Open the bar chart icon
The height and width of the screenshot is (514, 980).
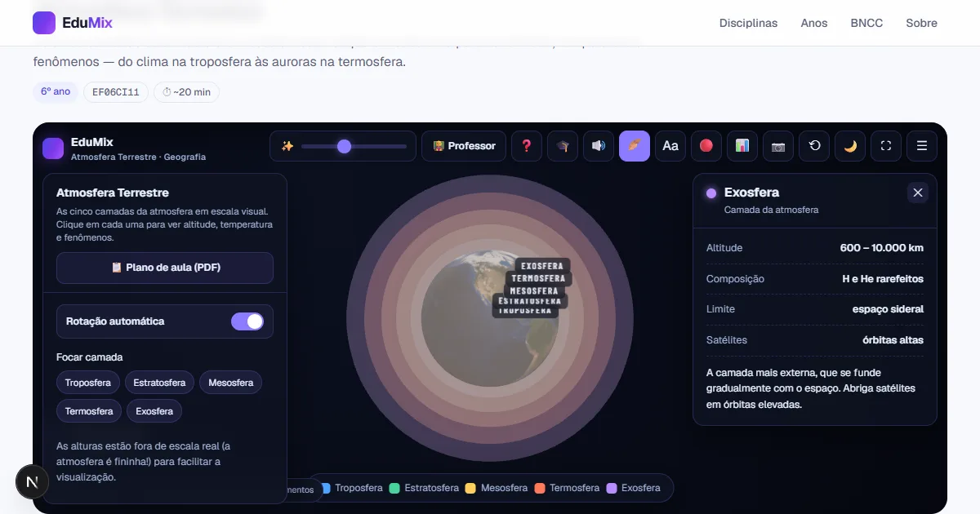742,146
